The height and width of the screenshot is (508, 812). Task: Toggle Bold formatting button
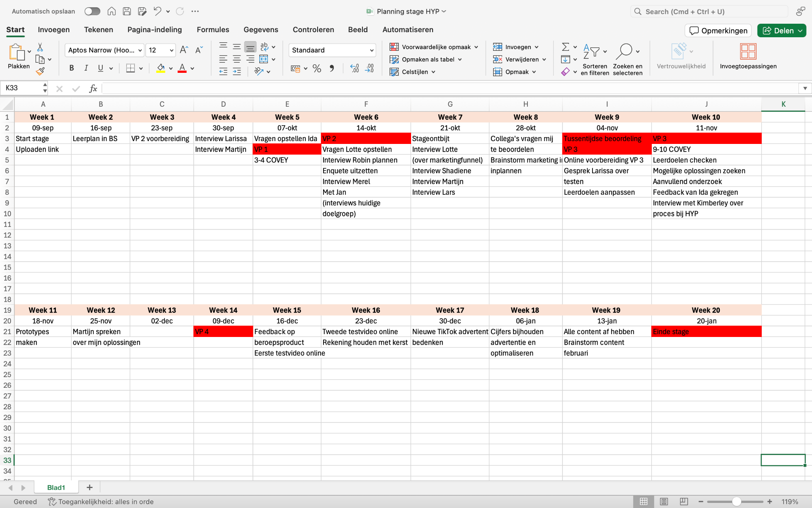coord(71,68)
